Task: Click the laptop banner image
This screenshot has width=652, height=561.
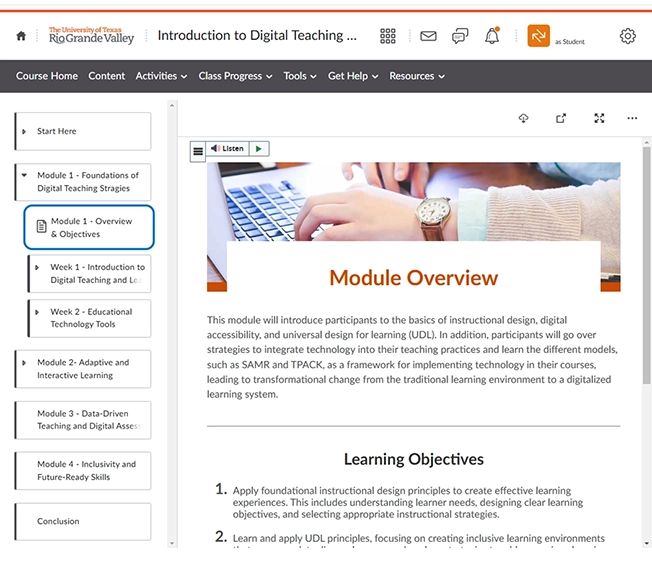Action: (x=414, y=202)
